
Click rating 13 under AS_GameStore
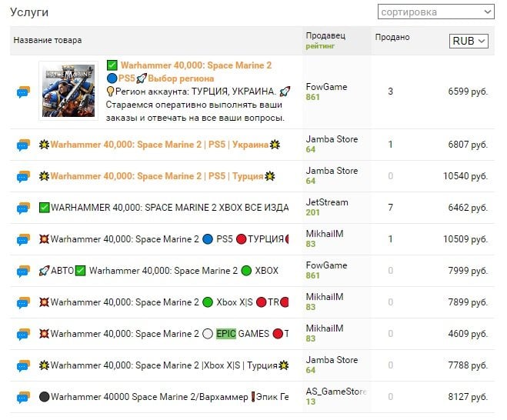tap(310, 402)
